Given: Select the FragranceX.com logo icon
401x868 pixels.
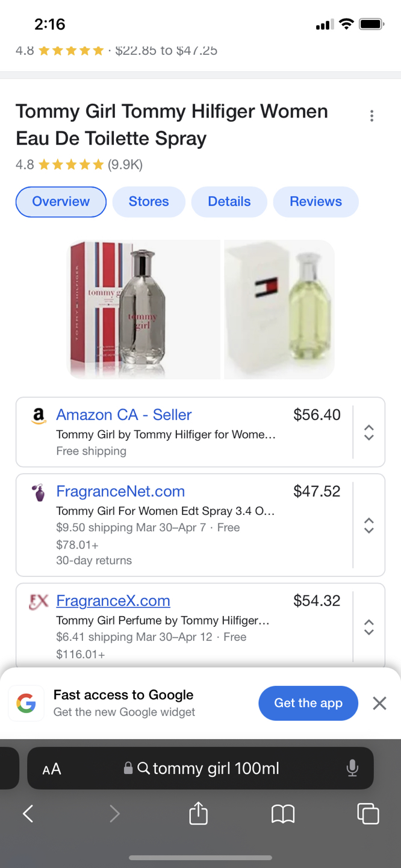Looking at the screenshot, I should point(38,602).
